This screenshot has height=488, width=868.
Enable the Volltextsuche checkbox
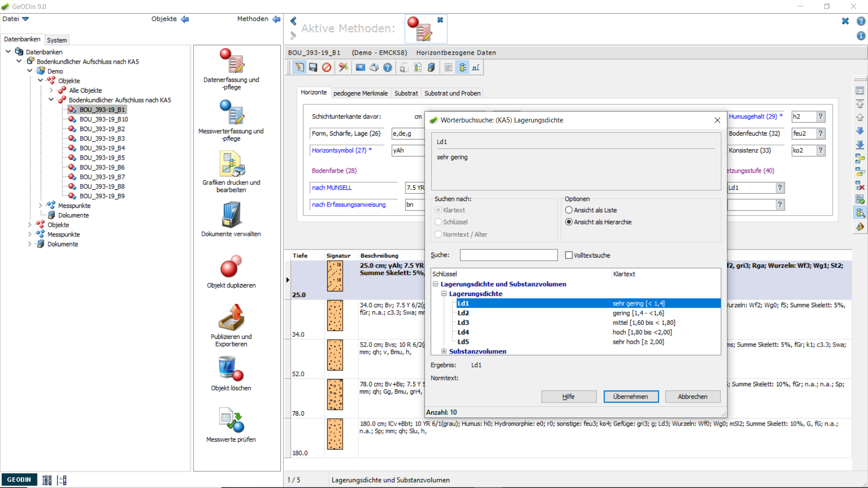tap(569, 255)
